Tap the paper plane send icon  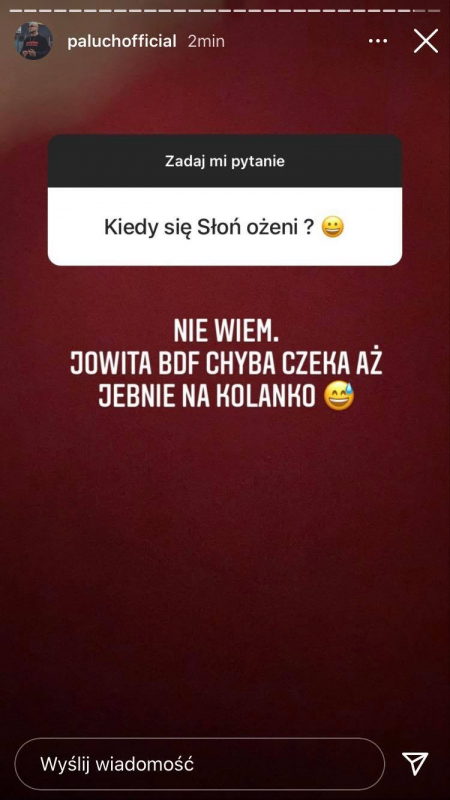point(415,764)
